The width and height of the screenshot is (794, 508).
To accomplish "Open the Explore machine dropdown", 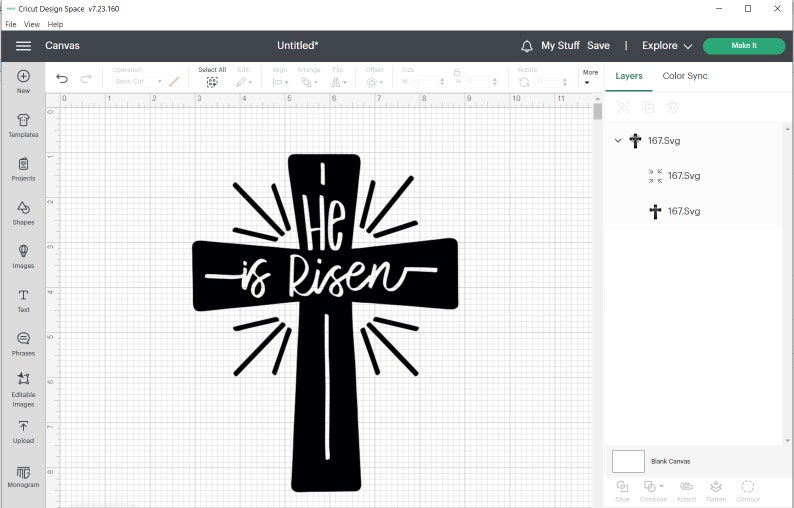I will 667,46.
